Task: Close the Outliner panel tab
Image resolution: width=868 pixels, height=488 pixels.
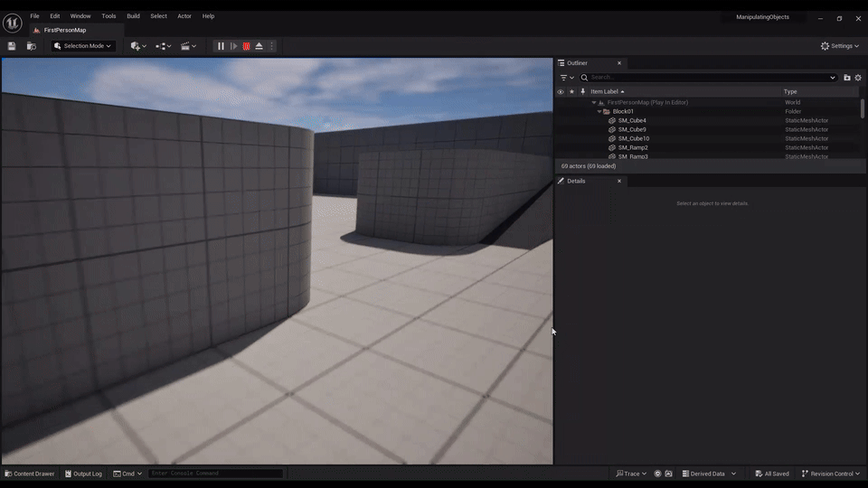Action: coord(619,63)
